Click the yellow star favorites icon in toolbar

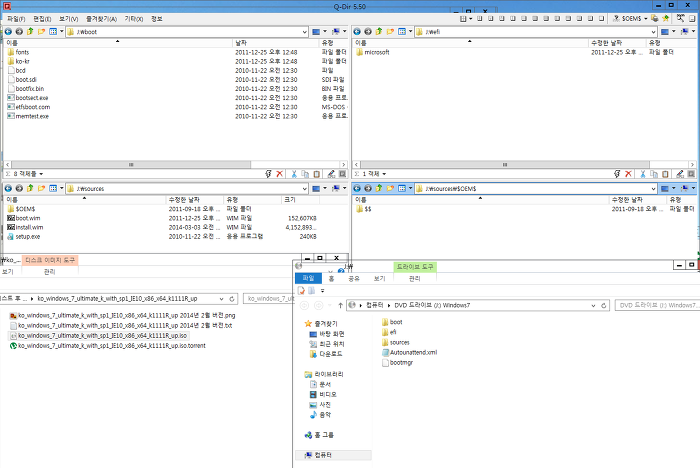666,18
